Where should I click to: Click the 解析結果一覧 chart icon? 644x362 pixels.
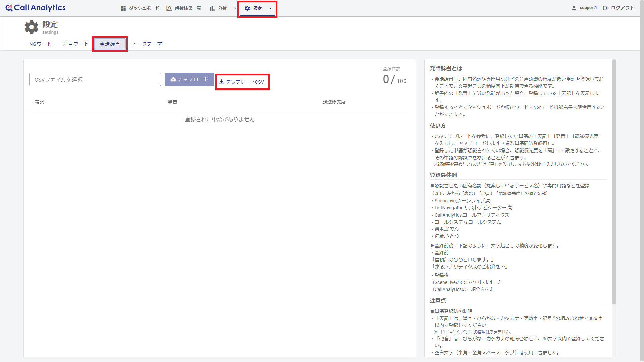[169, 8]
